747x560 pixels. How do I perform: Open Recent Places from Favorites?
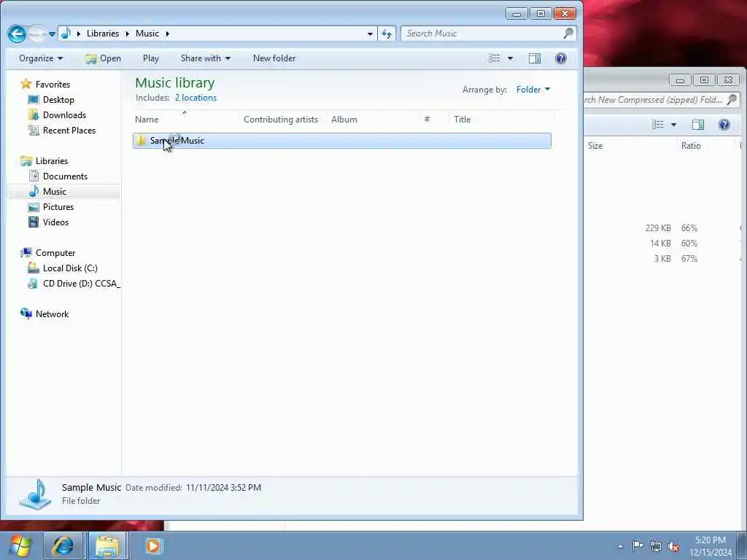[x=69, y=130]
